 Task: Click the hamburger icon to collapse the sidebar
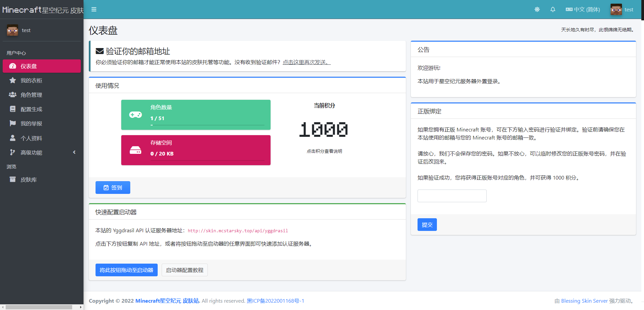94,9
